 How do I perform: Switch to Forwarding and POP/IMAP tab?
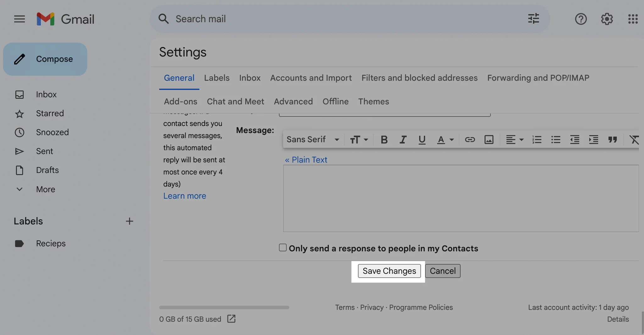click(x=538, y=78)
